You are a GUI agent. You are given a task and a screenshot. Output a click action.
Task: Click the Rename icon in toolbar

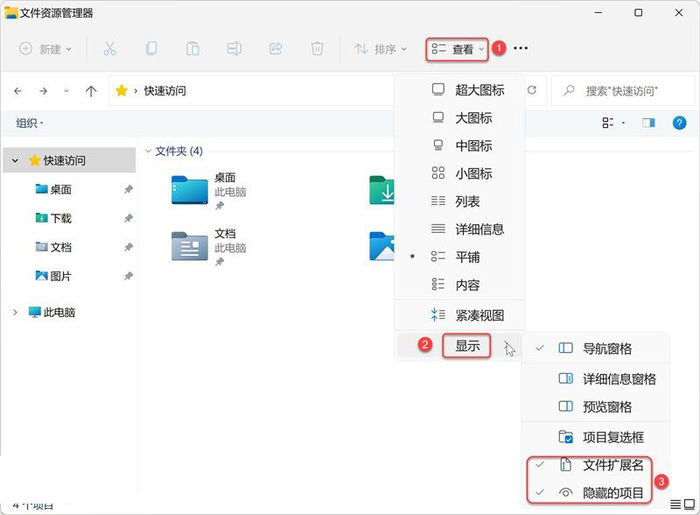tap(234, 49)
